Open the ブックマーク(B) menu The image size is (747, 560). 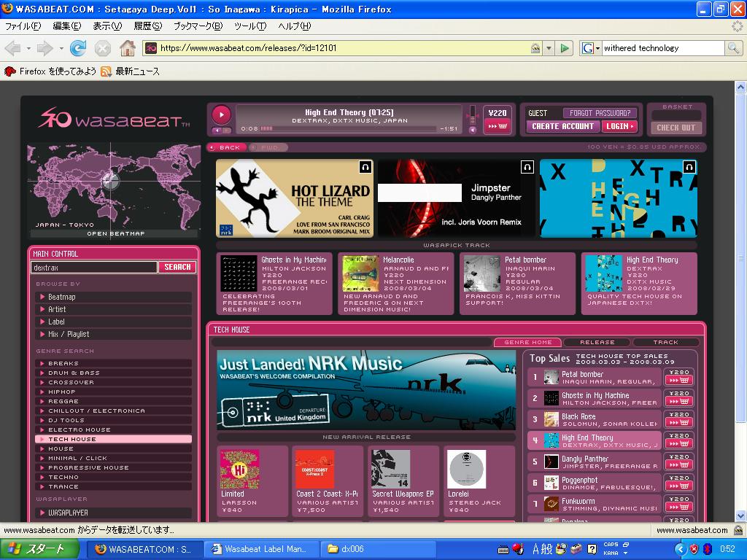198,26
